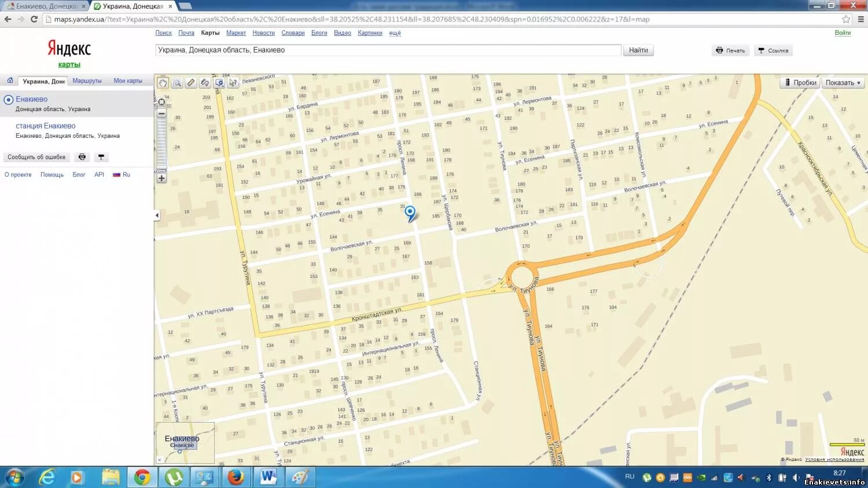Open the API link
Viewport: 868px width, 488px height.
click(x=99, y=175)
